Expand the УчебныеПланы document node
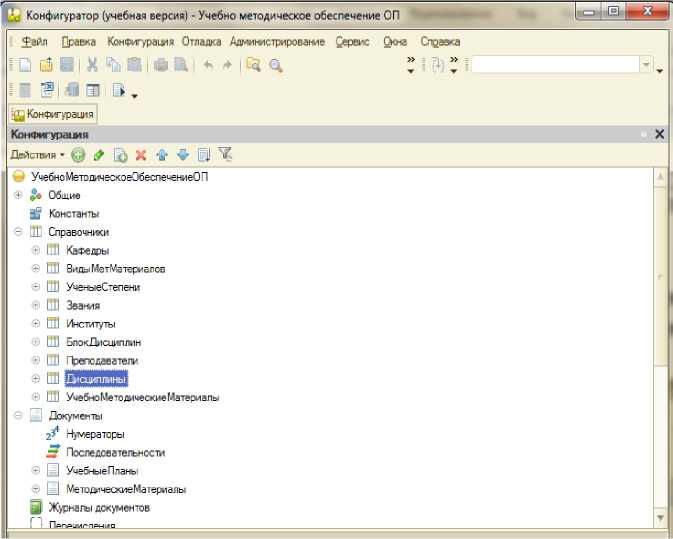Screen dimensions: 673x539 coord(36,470)
